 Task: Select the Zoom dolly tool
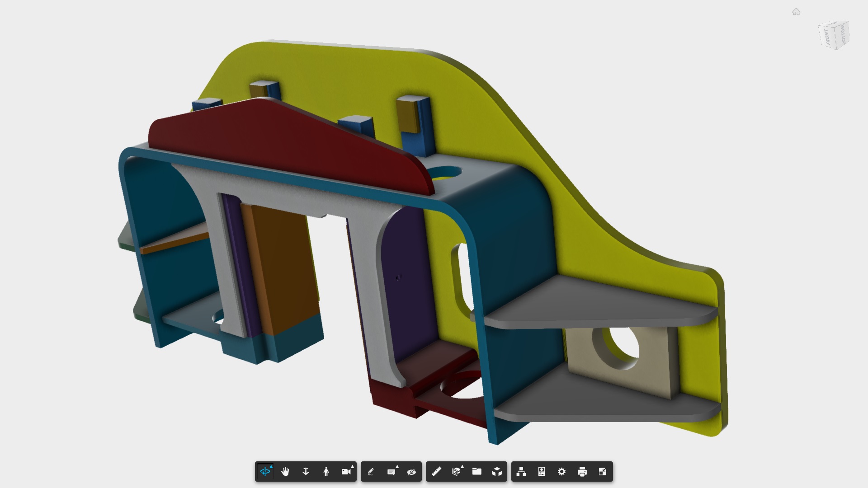click(x=306, y=472)
